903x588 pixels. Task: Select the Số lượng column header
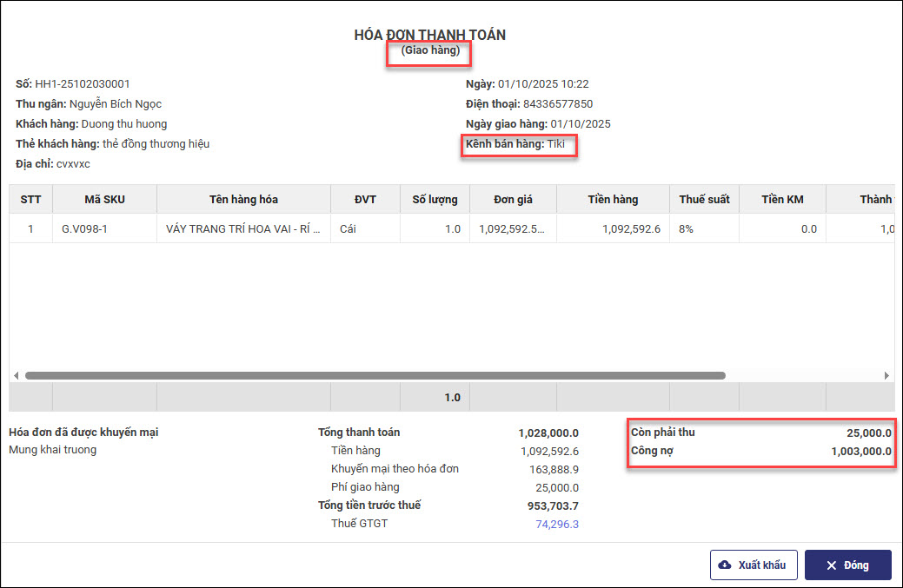(x=435, y=199)
